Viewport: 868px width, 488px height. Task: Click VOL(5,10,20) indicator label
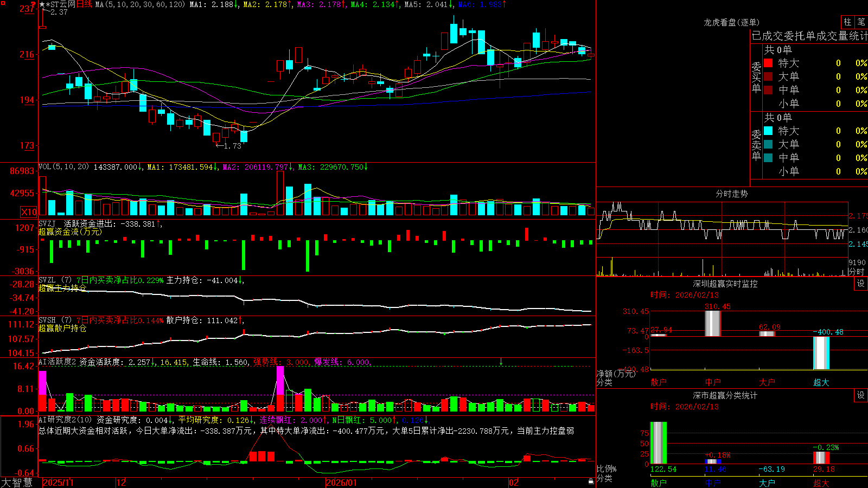63,167
